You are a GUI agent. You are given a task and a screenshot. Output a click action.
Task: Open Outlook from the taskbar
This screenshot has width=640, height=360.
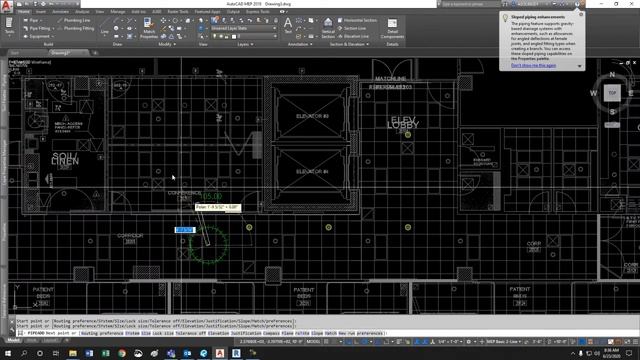[x=187, y=353]
